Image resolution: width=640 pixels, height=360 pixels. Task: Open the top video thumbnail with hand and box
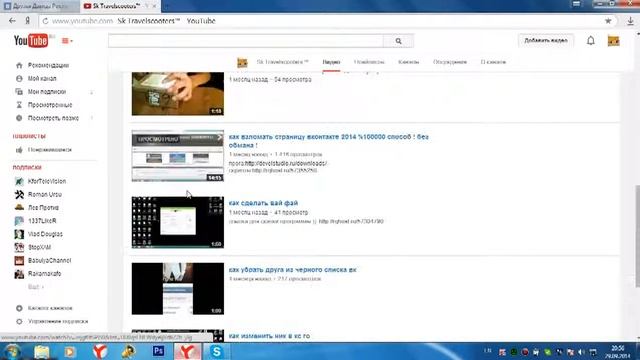click(178, 93)
